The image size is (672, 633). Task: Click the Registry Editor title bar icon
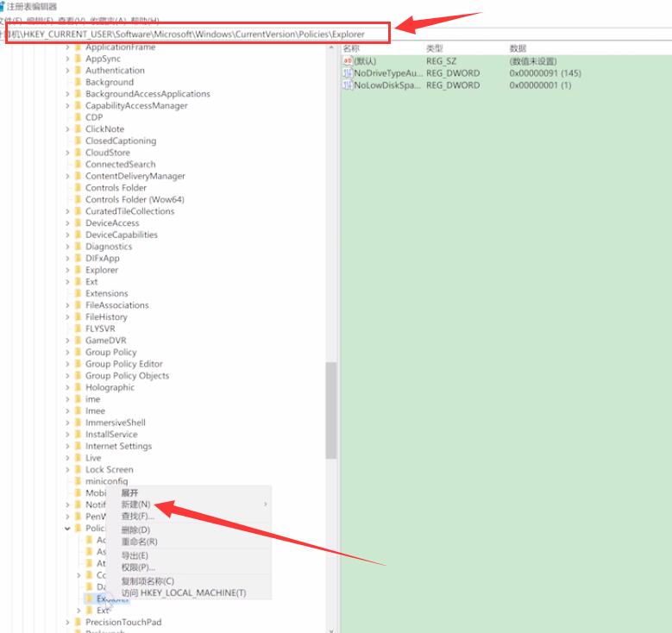click(3, 6)
